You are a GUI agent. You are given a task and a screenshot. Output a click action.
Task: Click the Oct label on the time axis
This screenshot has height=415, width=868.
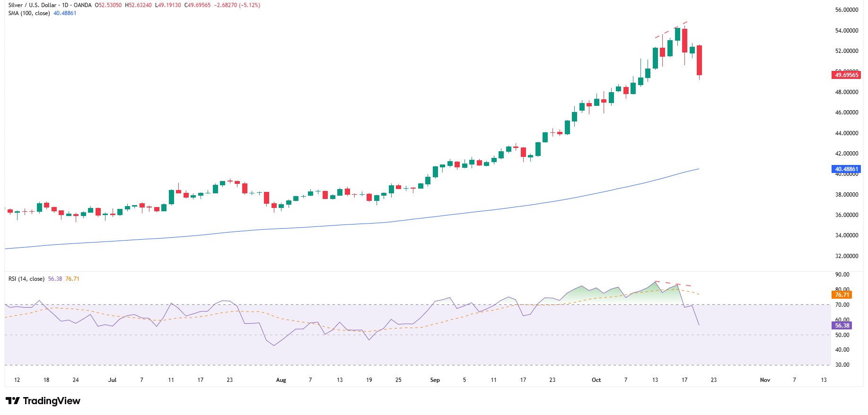click(x=596, y=380)
